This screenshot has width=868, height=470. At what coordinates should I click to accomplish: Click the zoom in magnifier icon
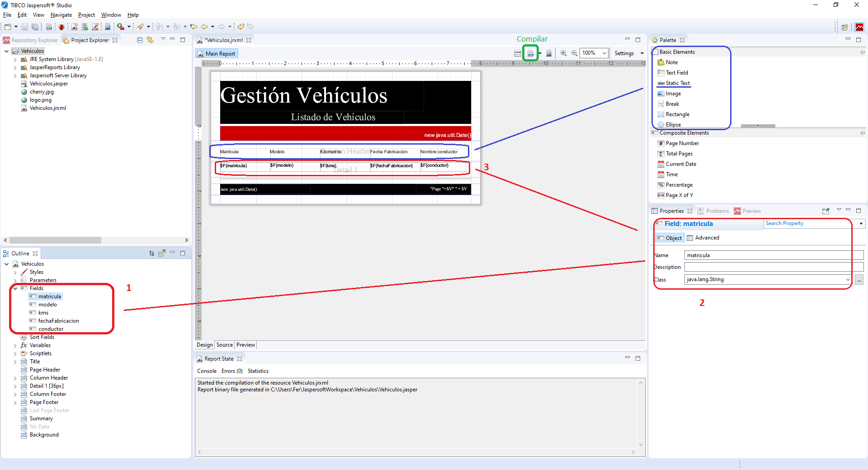point(563,53)
